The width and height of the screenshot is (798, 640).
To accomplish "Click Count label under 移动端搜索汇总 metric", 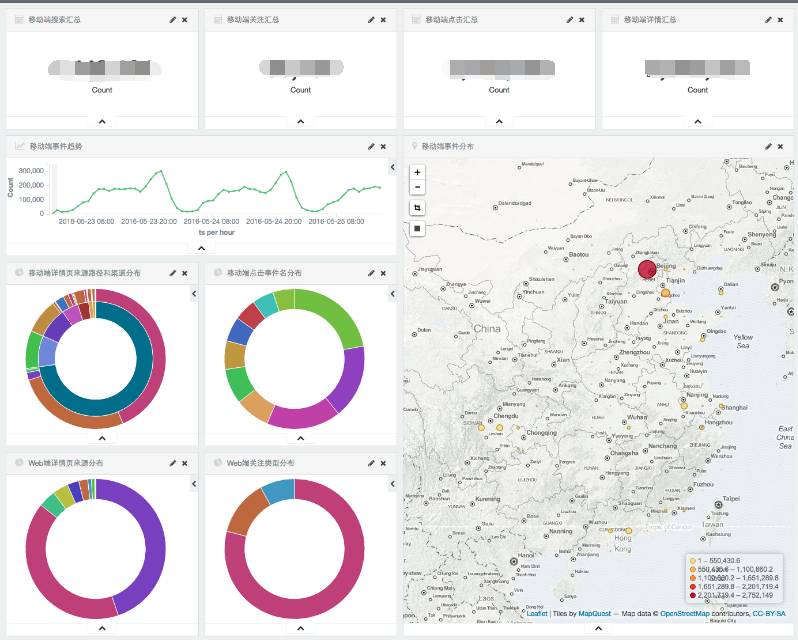I will click(x=102, y=90).
